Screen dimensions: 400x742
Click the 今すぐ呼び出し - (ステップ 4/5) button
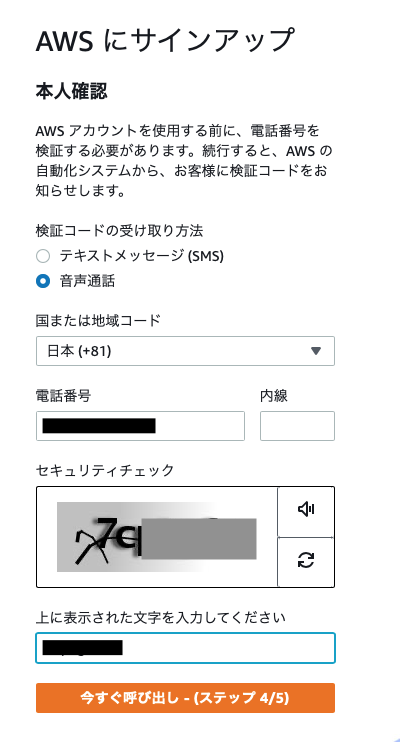click(x=186, y=698)
